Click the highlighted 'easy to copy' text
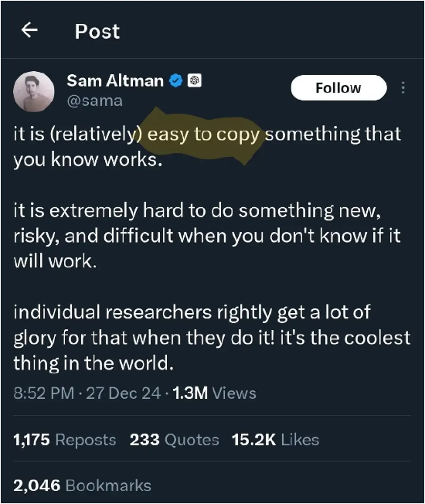Image resolution: width=425 pixels, height=504 pixels. [203, 135]
